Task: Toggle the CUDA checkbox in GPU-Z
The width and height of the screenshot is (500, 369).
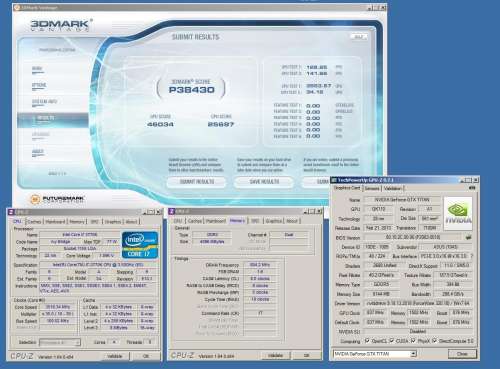Action: pos(392,341)
